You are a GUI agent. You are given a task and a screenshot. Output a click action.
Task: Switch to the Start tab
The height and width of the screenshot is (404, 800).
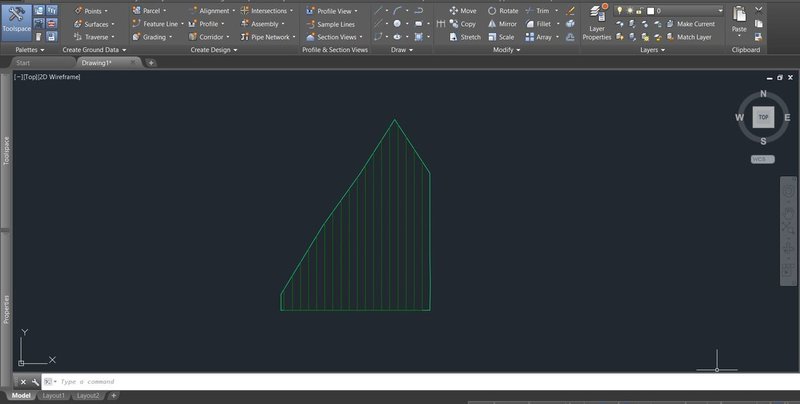(x=30, y=62)
